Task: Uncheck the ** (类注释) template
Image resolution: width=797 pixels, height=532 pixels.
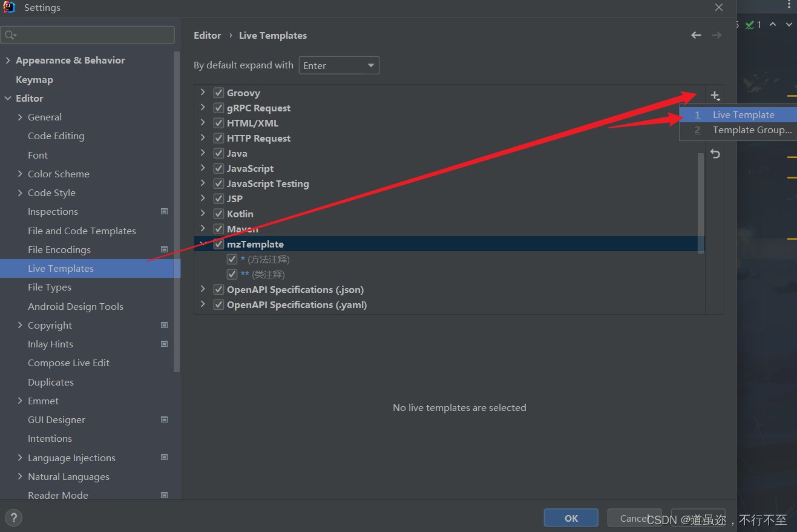Action: pos(232,274)
